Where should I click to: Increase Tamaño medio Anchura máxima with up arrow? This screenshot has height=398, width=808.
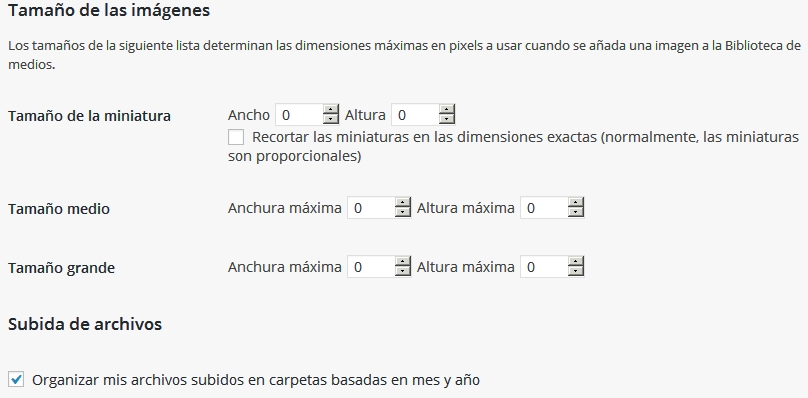[402, 203]
